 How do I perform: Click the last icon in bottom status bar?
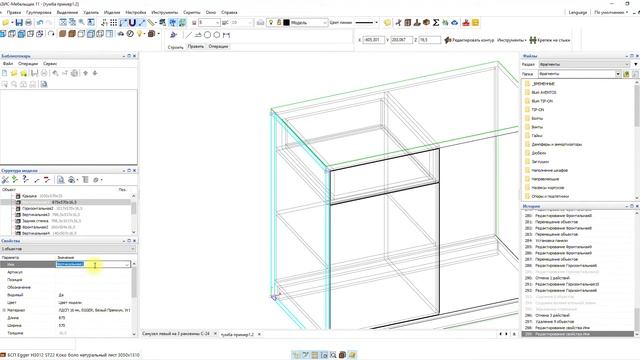[x=352, y=355]
